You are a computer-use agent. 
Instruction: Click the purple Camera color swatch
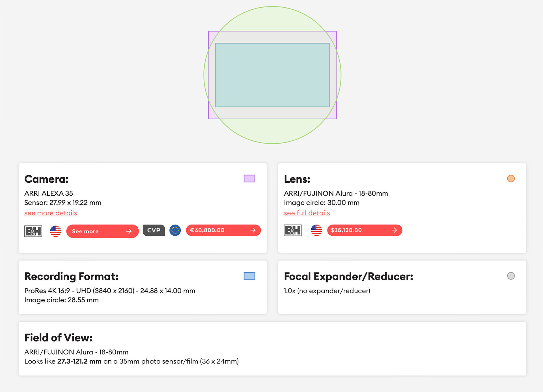click(x=249, y=178)
